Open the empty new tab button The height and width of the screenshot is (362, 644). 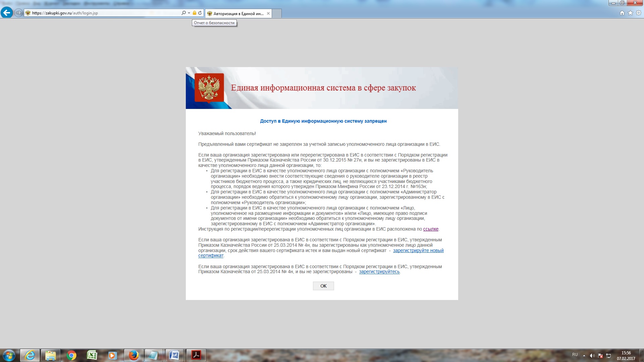click(277, 14)
